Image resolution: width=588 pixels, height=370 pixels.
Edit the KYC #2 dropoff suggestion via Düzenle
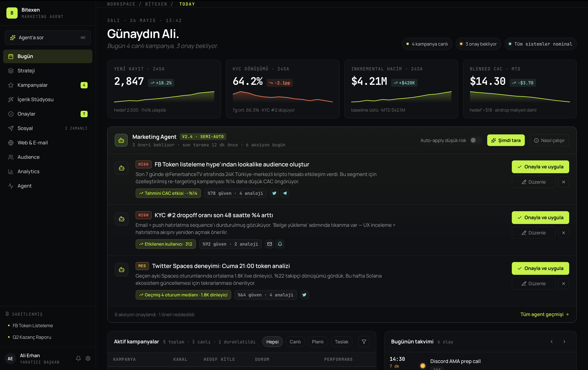tap(534, 233)
